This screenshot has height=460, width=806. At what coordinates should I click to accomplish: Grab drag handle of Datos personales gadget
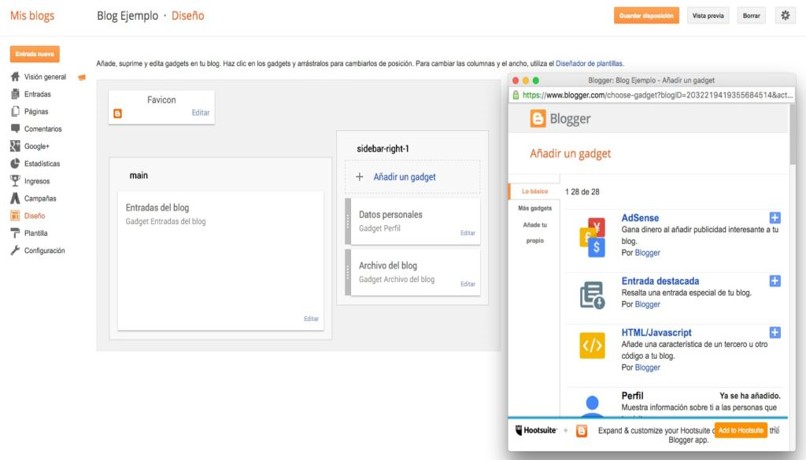(348, 222)
